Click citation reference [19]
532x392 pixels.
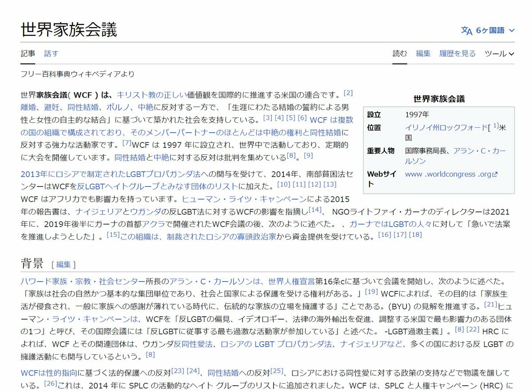[x=371, y=292]
